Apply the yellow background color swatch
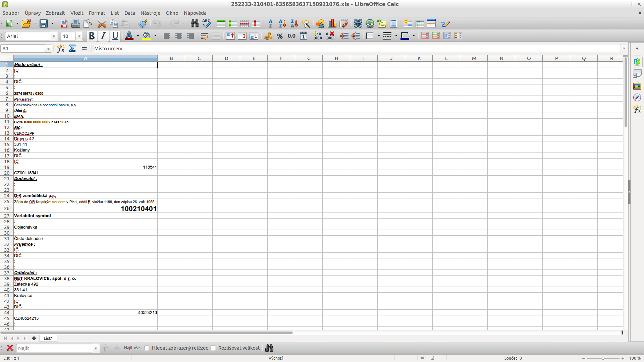Viewport: 644px width, 362px height. (147, 36)
